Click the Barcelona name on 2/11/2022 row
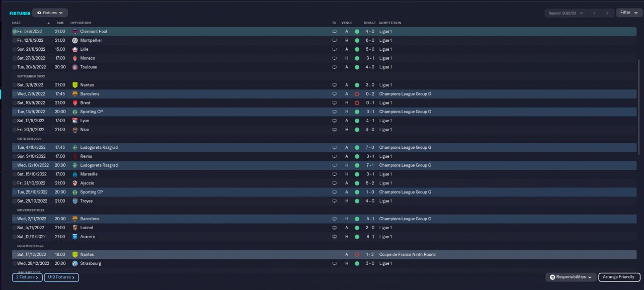This screenshot has height=290, width=644. click(90, 219)
